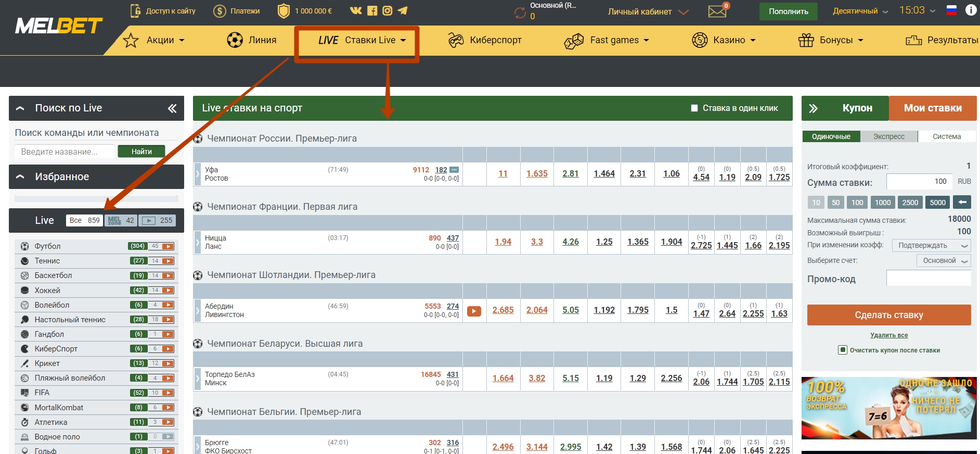The width and height of the screenshot is (980, 454).
Task: Click the info icon in the header
Action: click(x=971, y=10)
